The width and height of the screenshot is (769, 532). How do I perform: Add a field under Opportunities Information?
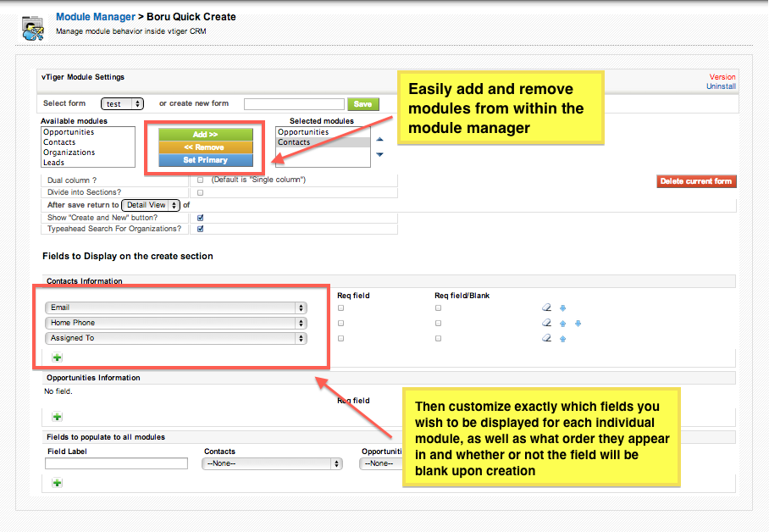pos(58,417)
